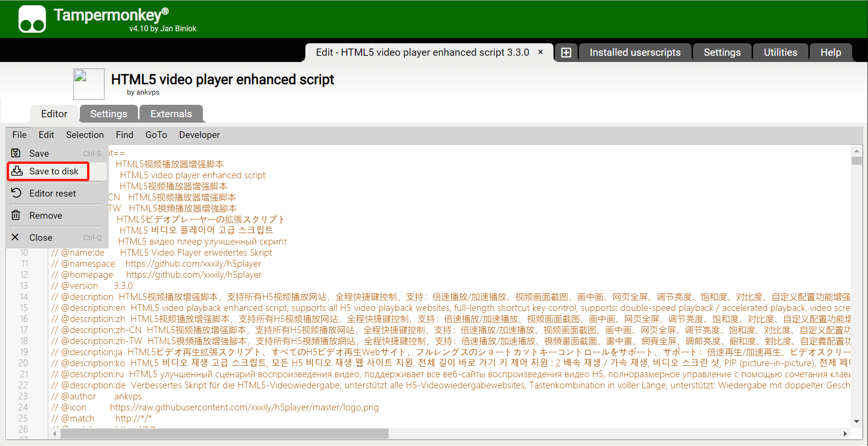Open the top Settings tab

722,52
